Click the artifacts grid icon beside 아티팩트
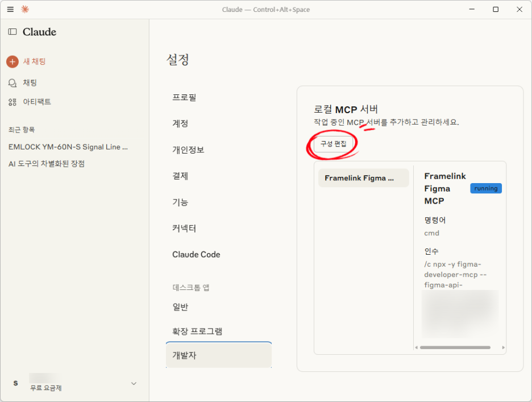The image size is (532, 402). (x=13, y=102)
